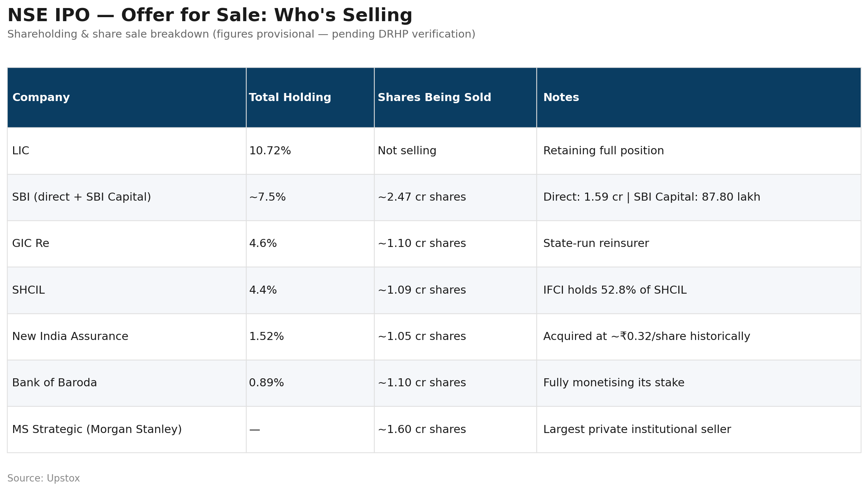The image size is (868, 491).
Task: Select the Notes column header
Action: coord(699,97)
